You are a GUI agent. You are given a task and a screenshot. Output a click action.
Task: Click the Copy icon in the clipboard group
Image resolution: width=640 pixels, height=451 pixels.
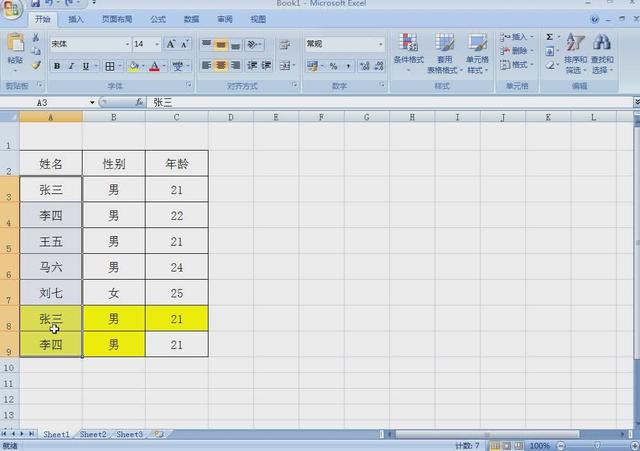[36, 51]
